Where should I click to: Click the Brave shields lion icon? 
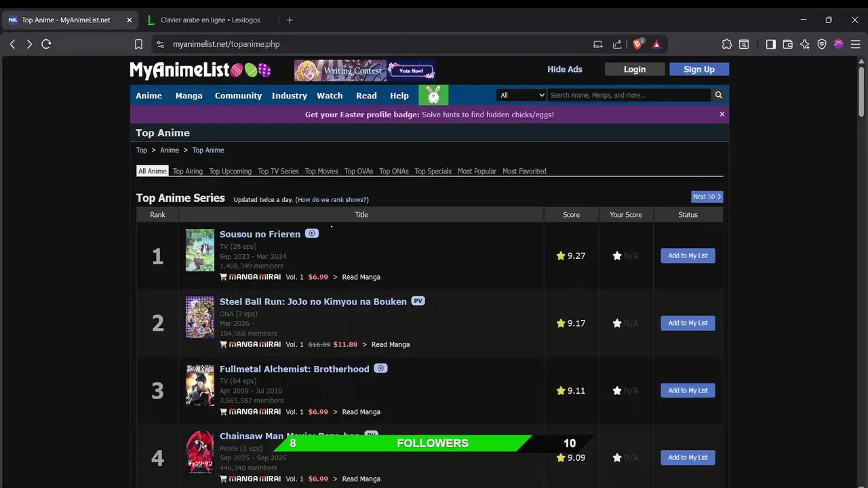coord(637,44)
